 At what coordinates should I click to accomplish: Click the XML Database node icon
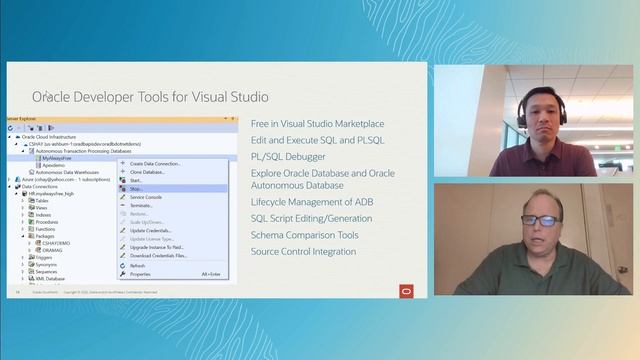31,279
